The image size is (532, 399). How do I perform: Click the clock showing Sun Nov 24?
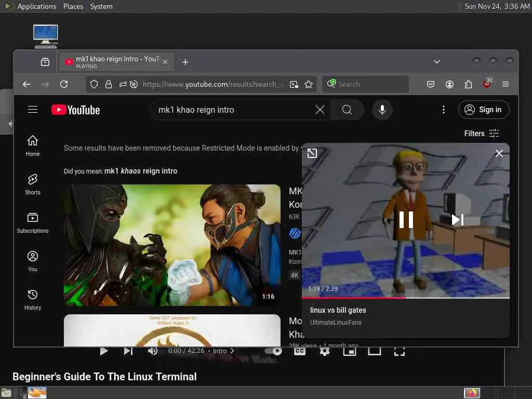pos(497,6)
